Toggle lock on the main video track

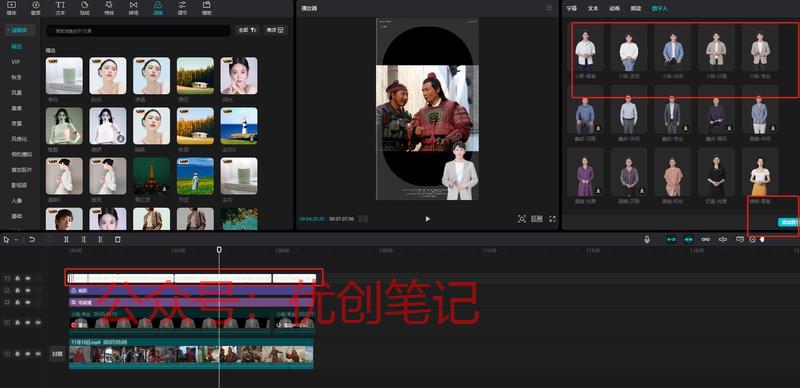17,353
